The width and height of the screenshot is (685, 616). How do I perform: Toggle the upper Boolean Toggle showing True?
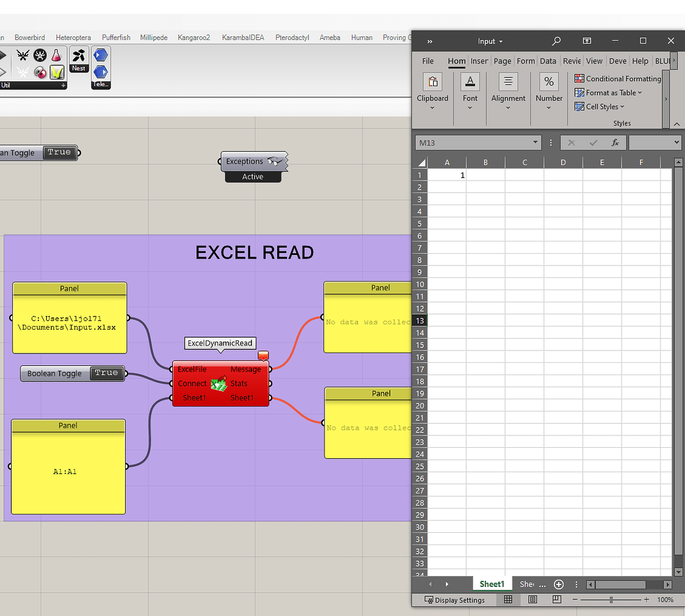click(59, 152)
